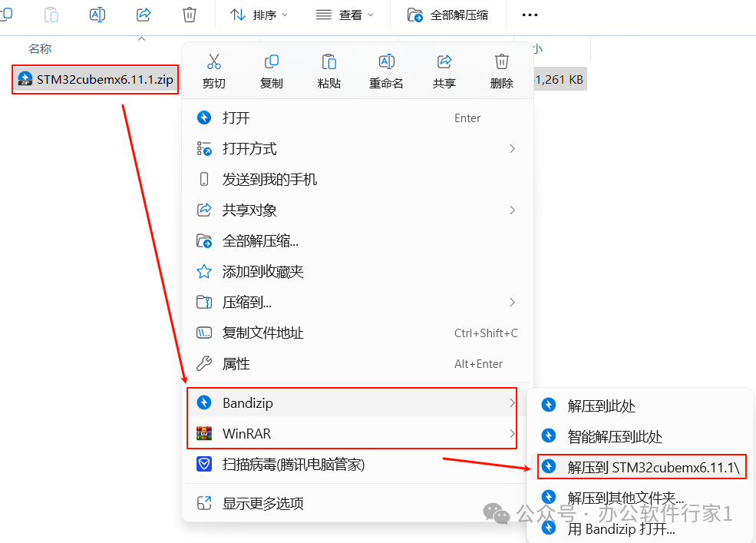Image resolution: width=756 pixels, height=543 pixels.
Task: Click the Delete (删除) trash icon in context menu
Action: coord(501,61)
